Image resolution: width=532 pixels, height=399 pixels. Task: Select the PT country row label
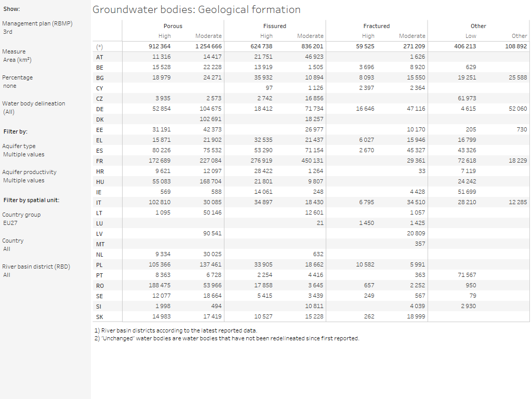coord(99,275)
